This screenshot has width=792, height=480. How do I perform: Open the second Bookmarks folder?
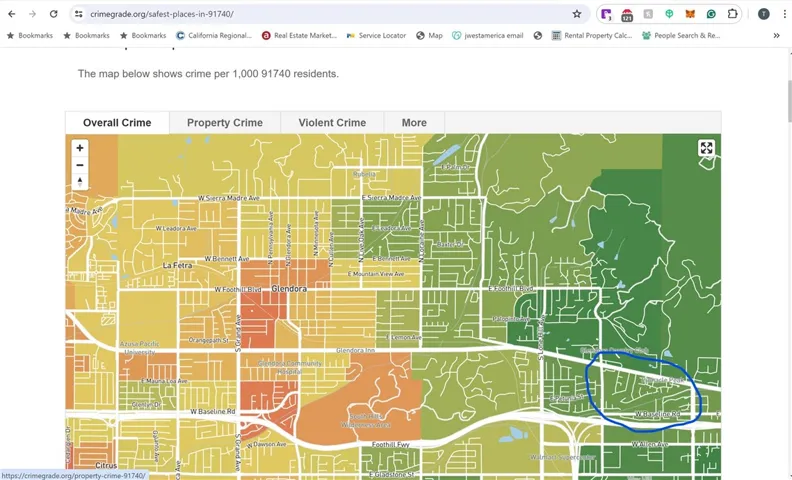(86, 35)
